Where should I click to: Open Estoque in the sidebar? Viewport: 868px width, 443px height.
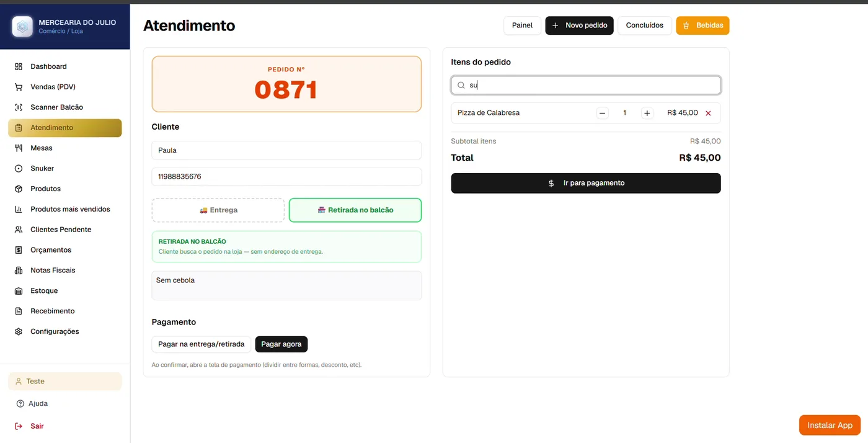(x=65, y=291)
